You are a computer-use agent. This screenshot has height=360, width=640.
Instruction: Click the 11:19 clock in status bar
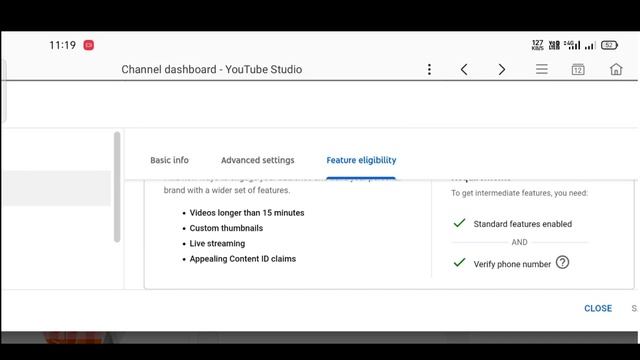(x=62, y=45)
